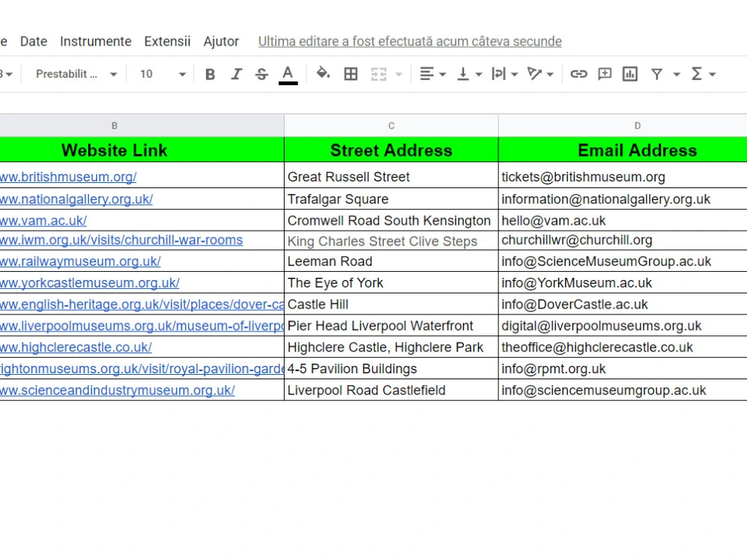This screenshot has height=560, width=747.
Task: Expand the text wrapping dropdown arrow
Action: (x=514, y=74)
